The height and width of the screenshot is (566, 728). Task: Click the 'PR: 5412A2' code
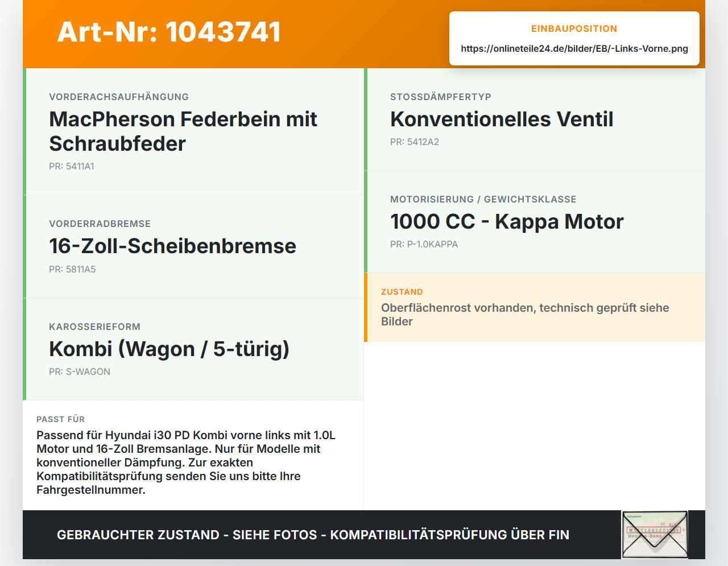click(x=415, y=142)
